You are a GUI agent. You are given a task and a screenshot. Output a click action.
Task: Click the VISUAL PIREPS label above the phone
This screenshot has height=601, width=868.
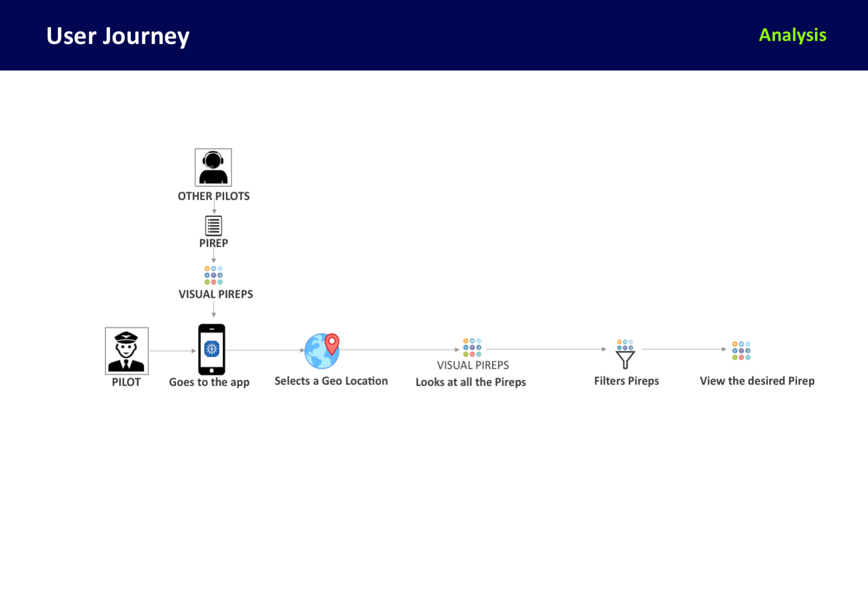point(216,294)
